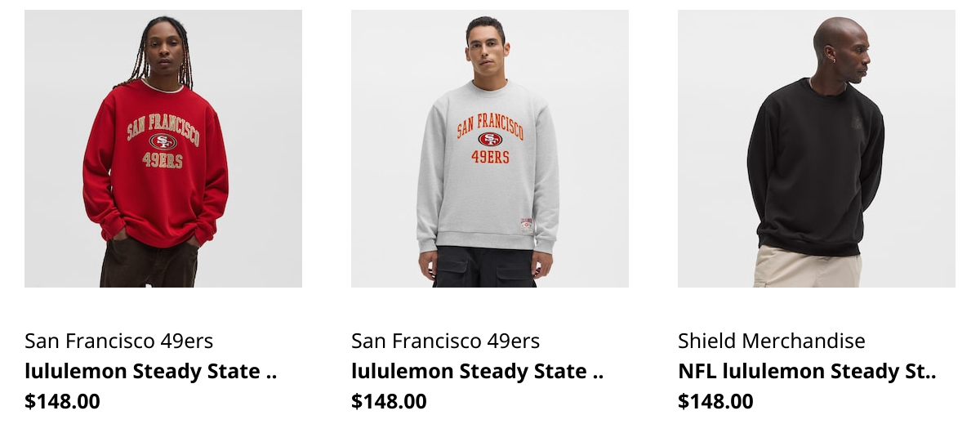The height and width of the screenshot is (433, 980).
Task: Select San Francisco 49ers label under gray sweatshirt
Action: [446, 341]
